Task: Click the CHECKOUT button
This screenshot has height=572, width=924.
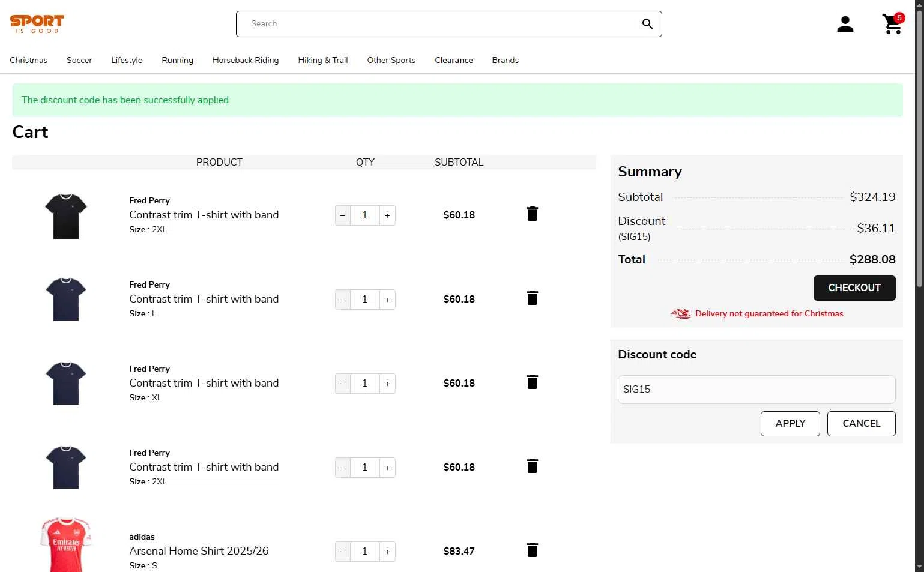Action: tap(854, 288)
